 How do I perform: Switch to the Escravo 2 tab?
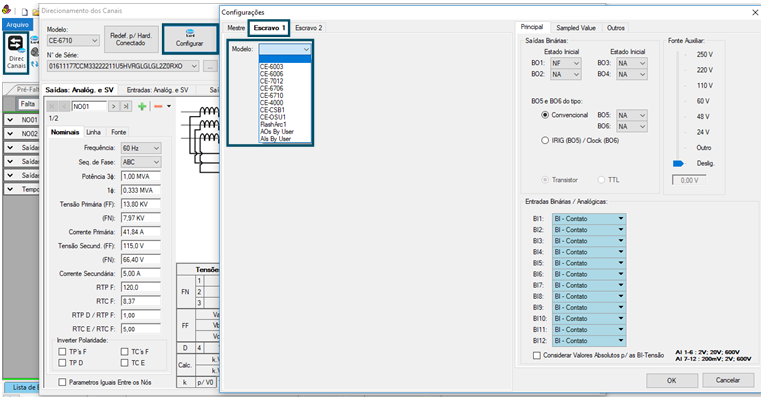tap(309, 28)
